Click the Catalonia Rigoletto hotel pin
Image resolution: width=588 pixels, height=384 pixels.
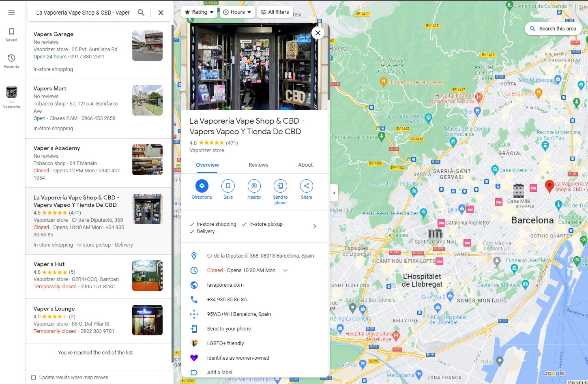[x=441, y=223]
